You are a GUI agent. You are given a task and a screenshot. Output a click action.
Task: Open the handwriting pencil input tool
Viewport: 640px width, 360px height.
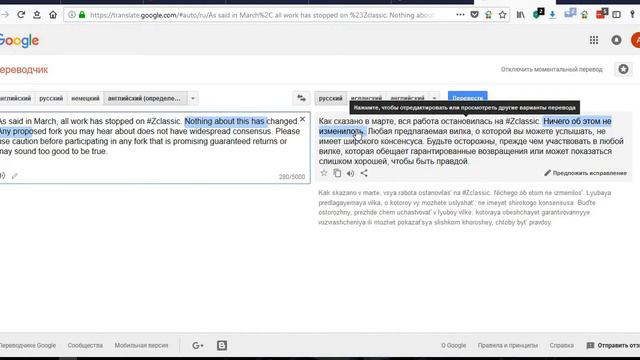tap(15, 176)
